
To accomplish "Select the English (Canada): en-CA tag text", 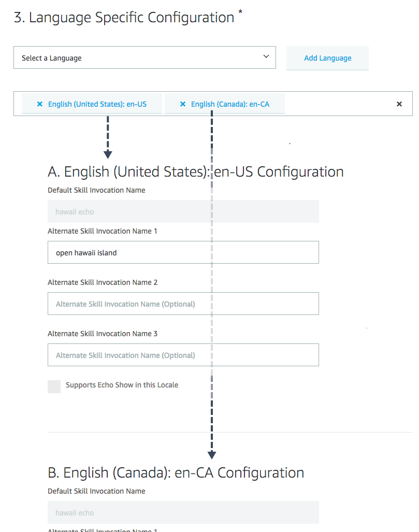I will [x=230, y=104].
